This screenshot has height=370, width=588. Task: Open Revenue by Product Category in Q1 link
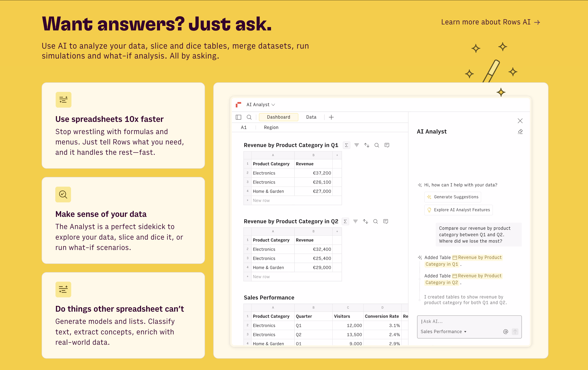click(x=463, y=261)
